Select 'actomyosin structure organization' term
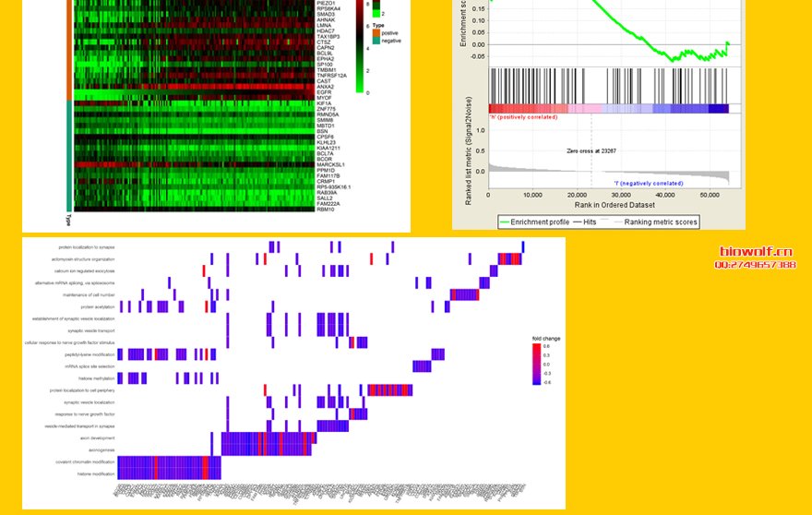This screenshot has width=812, height=515. point(83,259)
